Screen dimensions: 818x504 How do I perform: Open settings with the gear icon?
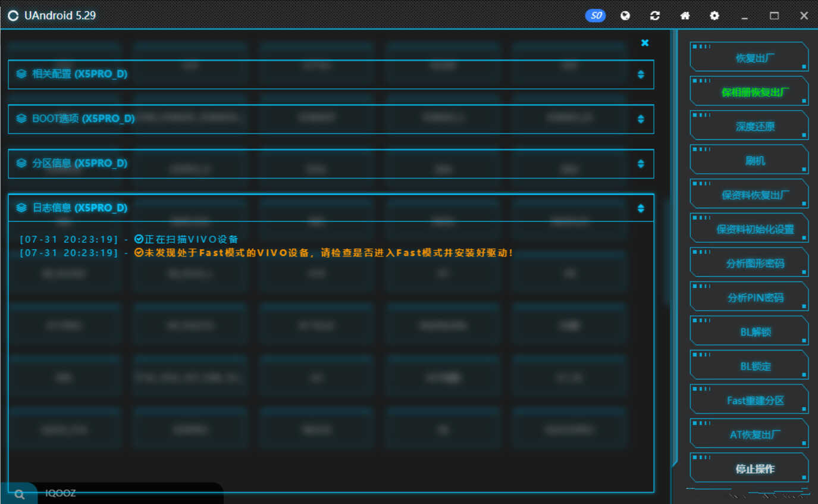pyautogui.click(x=714, y=16)
